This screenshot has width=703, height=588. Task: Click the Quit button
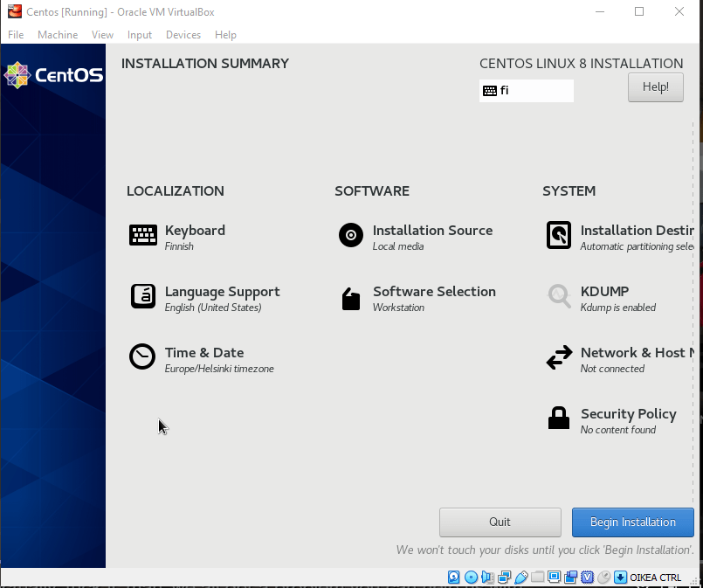500,522
